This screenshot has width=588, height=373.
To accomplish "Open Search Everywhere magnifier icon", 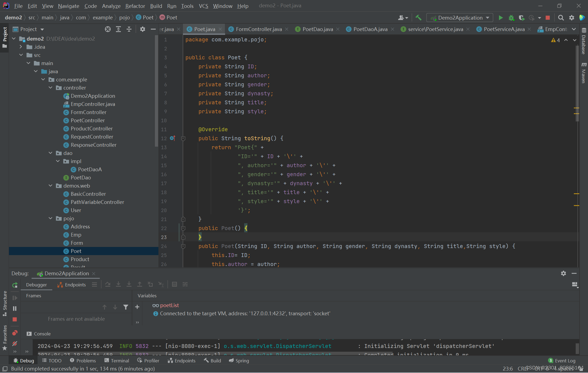I will pyautogui.click(x=561, y=18).
